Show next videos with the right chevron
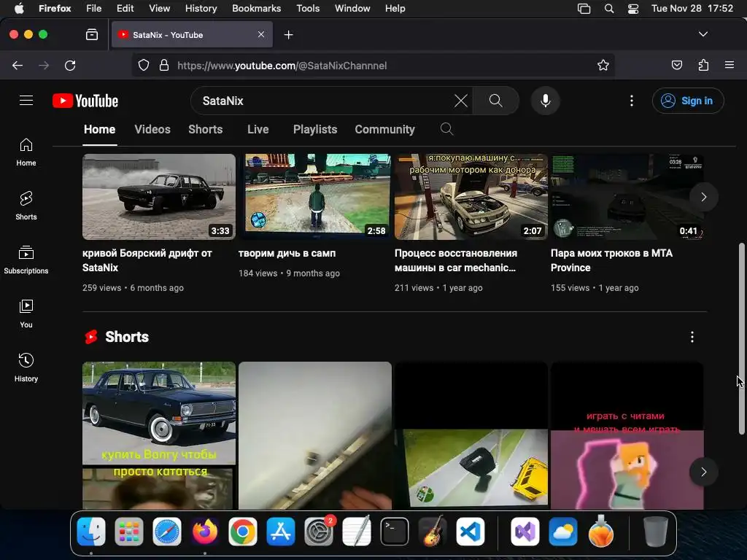 click(704, 197)
